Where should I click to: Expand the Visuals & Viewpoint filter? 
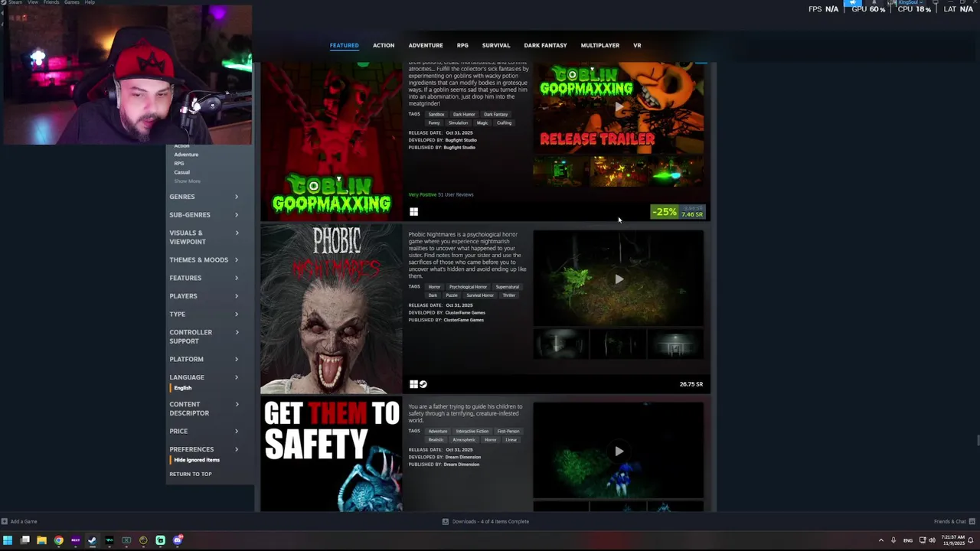(204, 237)
